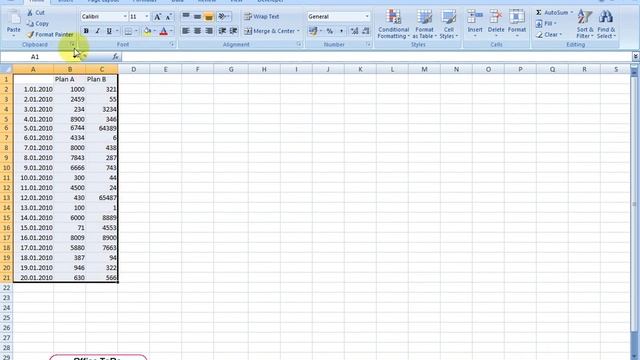Image resolution: width=640 pixels, height=360 pixels.
Task: Cut the selected cells
Action: coord(36,13)
